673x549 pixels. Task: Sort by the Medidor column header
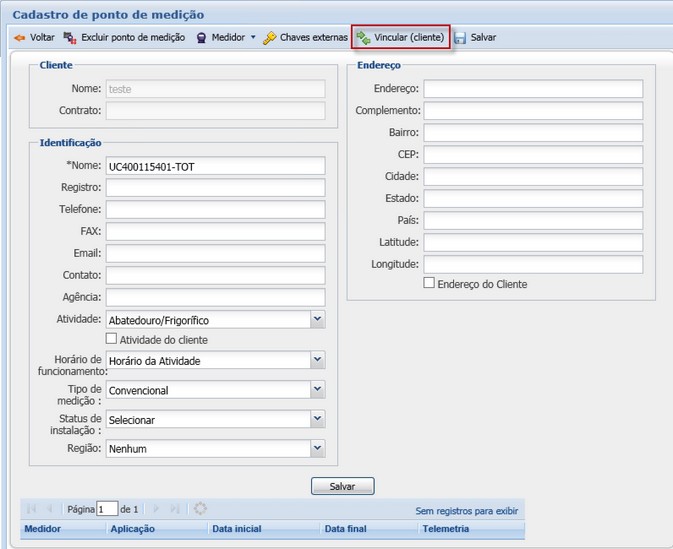tap(43, 529)
